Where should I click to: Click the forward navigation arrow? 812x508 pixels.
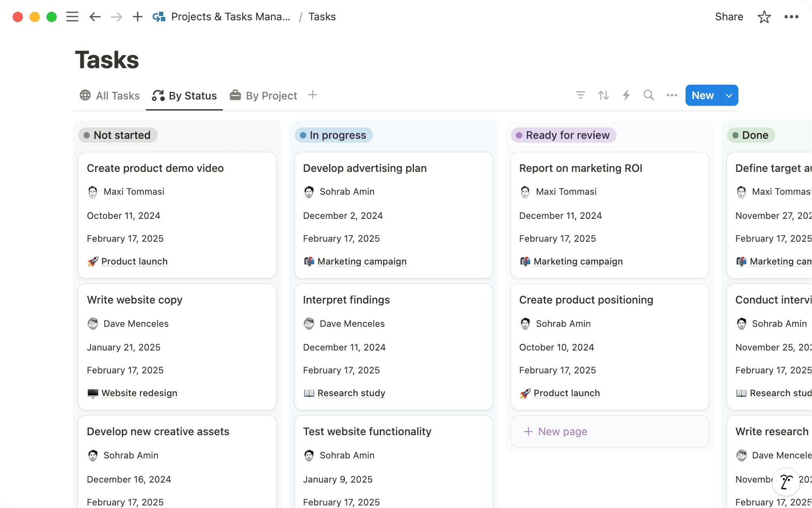116,17
